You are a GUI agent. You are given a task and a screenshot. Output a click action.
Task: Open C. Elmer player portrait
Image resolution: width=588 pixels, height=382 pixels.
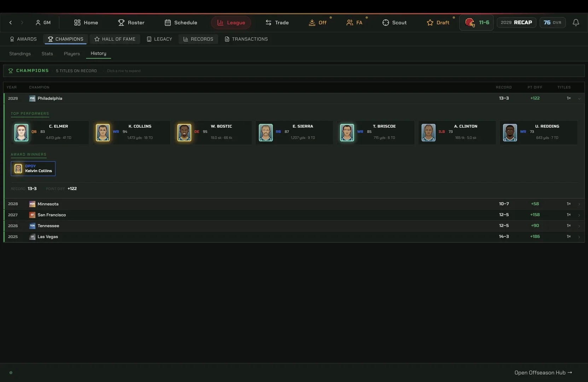coord(21,133)
